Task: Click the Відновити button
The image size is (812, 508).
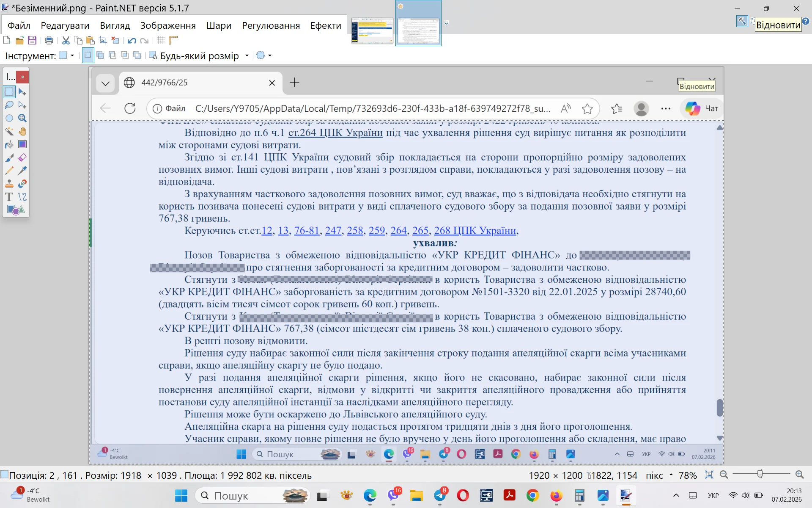Action: [779, 24]
